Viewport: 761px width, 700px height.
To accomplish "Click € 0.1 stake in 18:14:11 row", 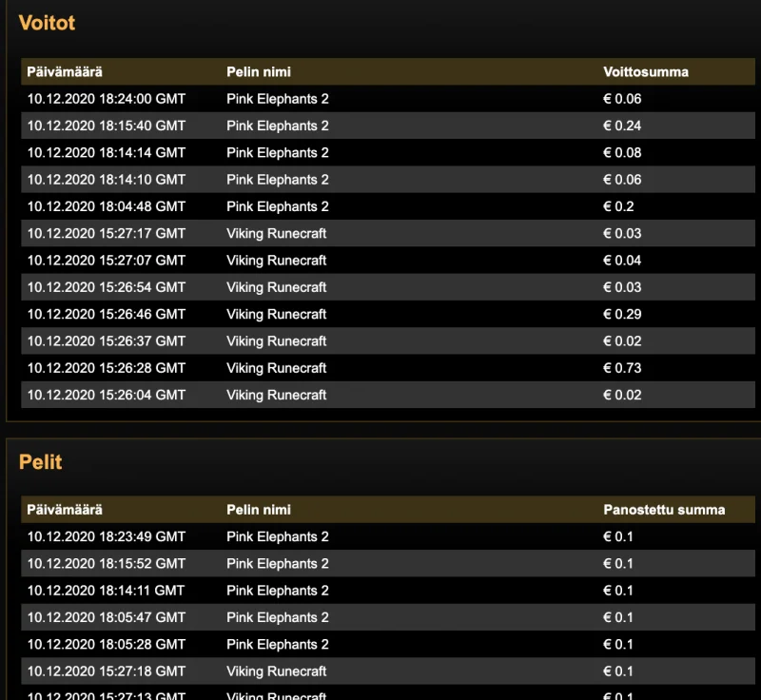I will coord(618,591).
